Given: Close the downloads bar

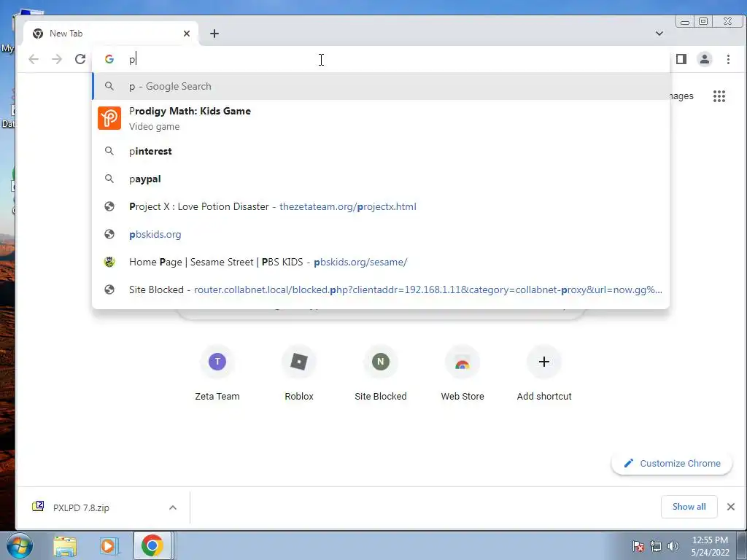Looking at the screenshot, I should pyautogui.click(x=731, y=507).
